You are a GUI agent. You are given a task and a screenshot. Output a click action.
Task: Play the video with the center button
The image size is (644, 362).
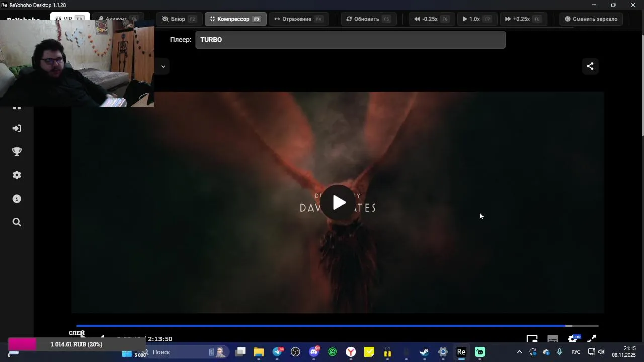[x=338, y=203]
